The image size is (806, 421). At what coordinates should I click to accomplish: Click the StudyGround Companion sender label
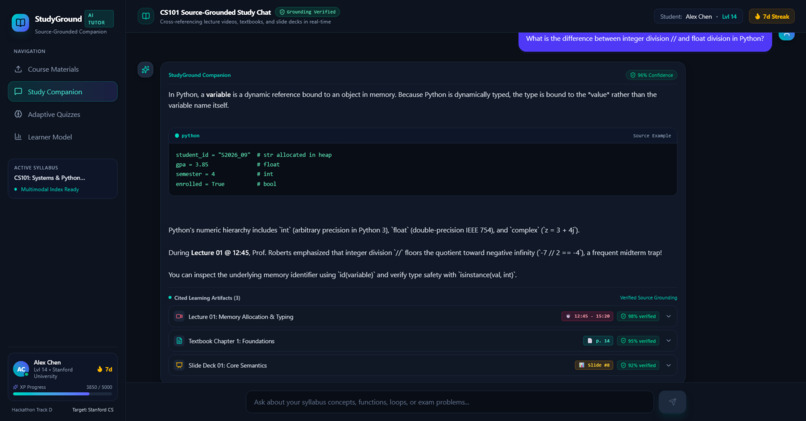pyautogui.click(x=199, y=75)
